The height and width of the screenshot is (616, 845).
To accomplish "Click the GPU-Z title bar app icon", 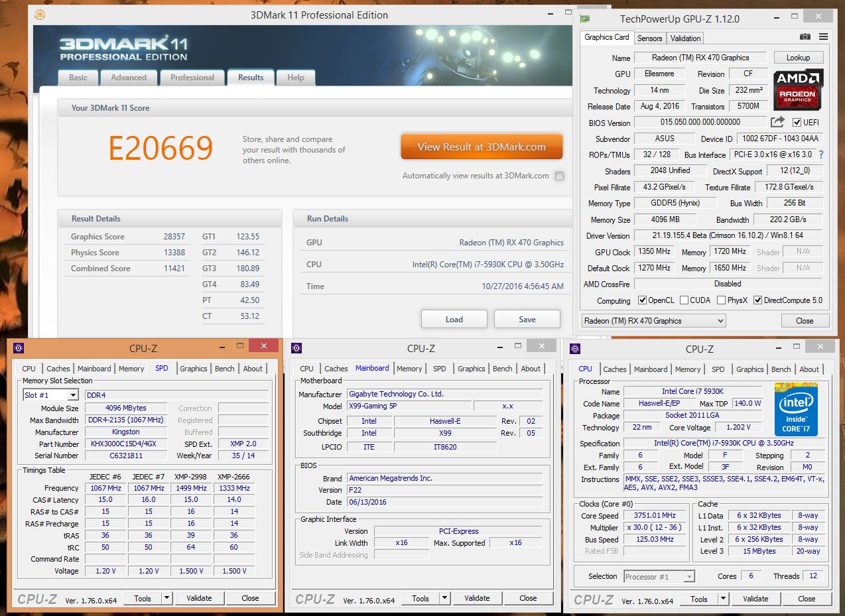I will [x=584, y=19].
